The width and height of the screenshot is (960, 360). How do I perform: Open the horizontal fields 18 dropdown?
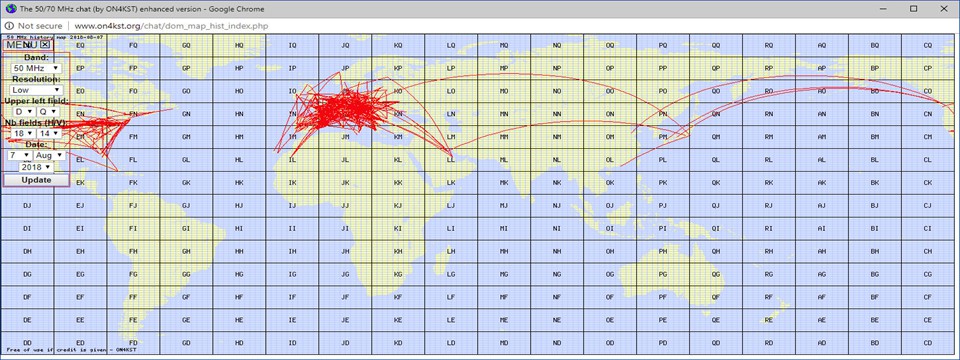[x=23, y=133]
